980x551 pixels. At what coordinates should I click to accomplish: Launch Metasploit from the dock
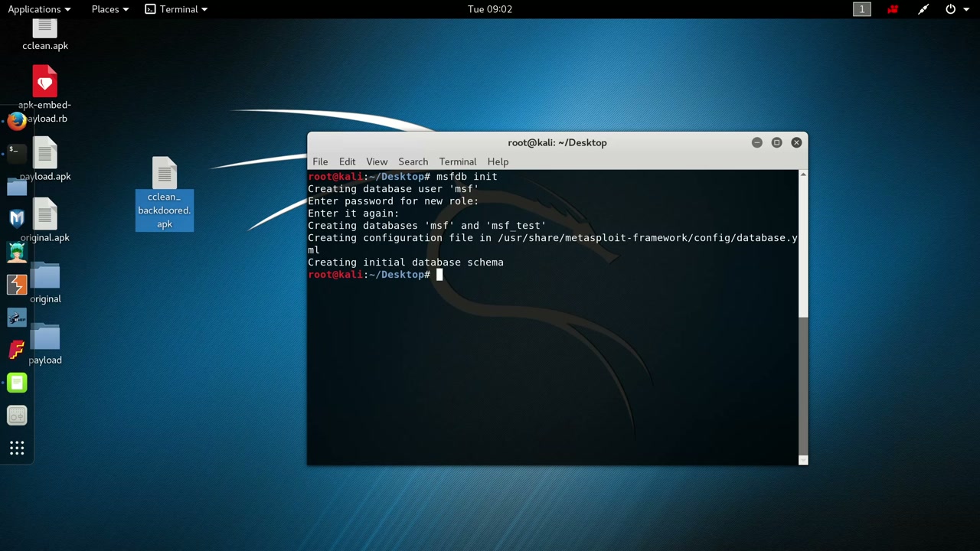click(x=17, y=219)
